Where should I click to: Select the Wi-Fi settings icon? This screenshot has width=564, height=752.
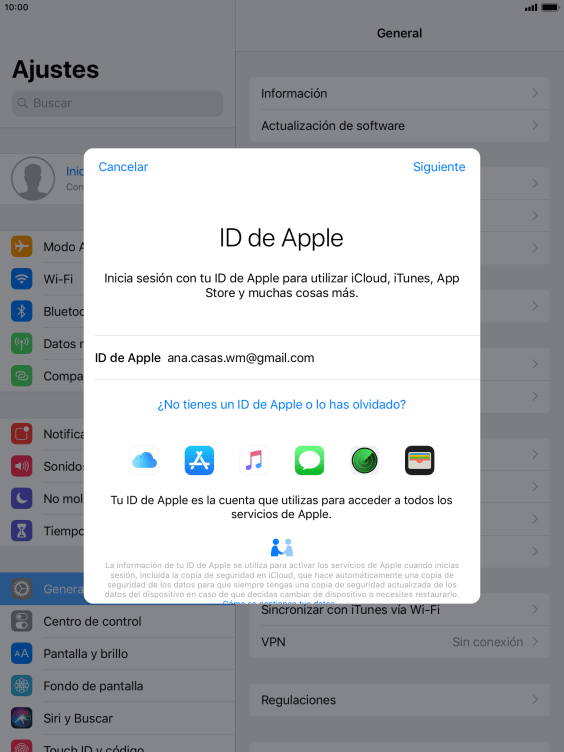pos(22,279)
